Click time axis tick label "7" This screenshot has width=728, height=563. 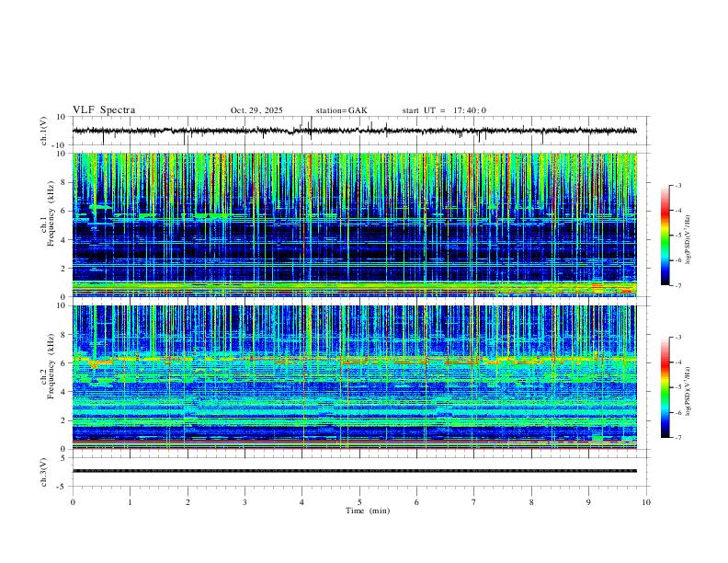474,502
